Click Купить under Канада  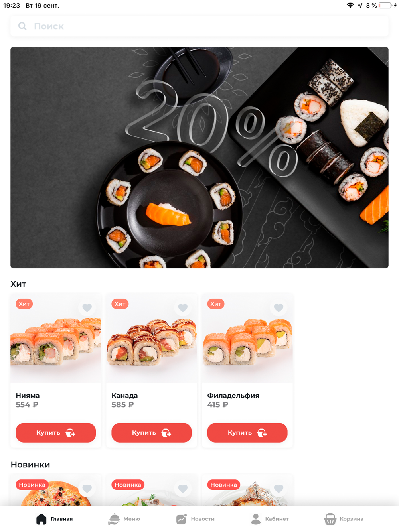point(152,433)
